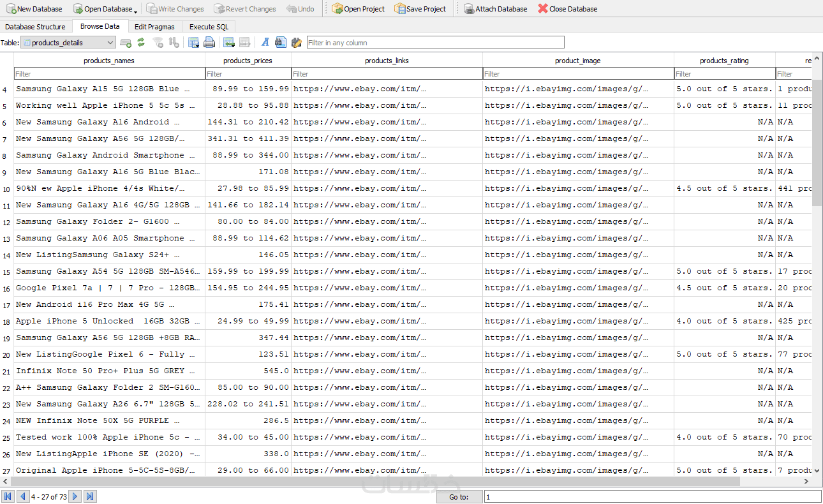Sort by the products_prices column header
The image size is (823, 504).
click(248, 61)
